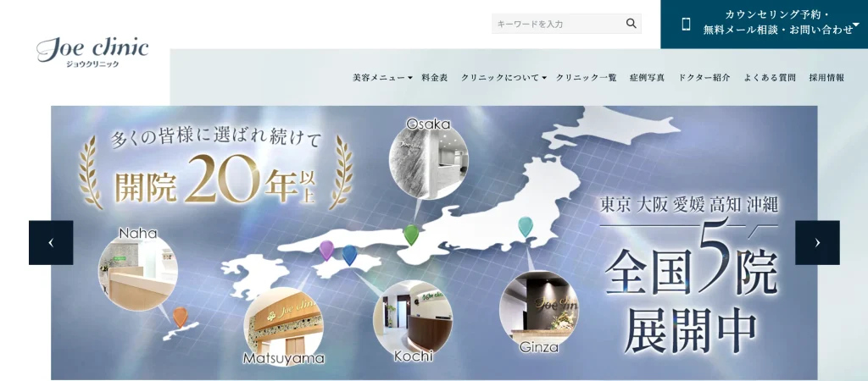Go to previous slide arrow

pos(51,243)
